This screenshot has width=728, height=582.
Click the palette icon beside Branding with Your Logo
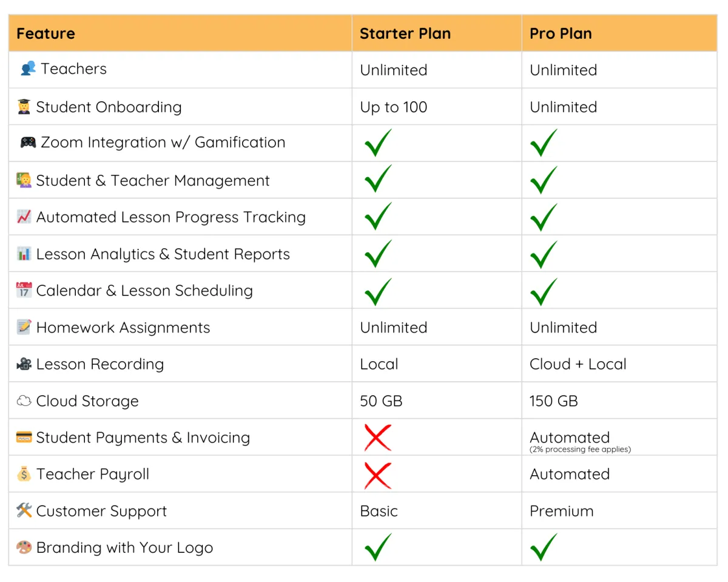coord(24,547)
